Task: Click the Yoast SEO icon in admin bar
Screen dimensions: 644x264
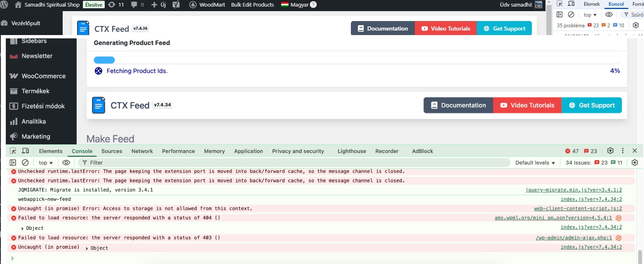Action: click(x=176, y=5)
